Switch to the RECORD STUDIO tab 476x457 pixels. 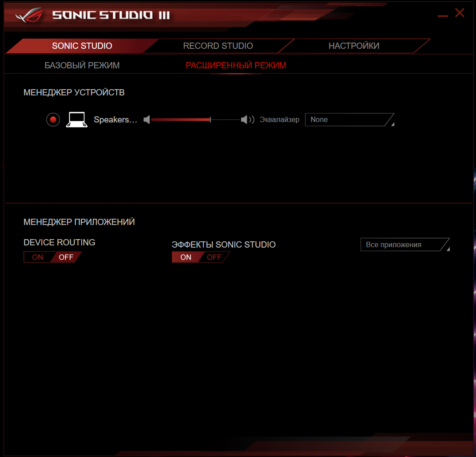tap(218, 46)
